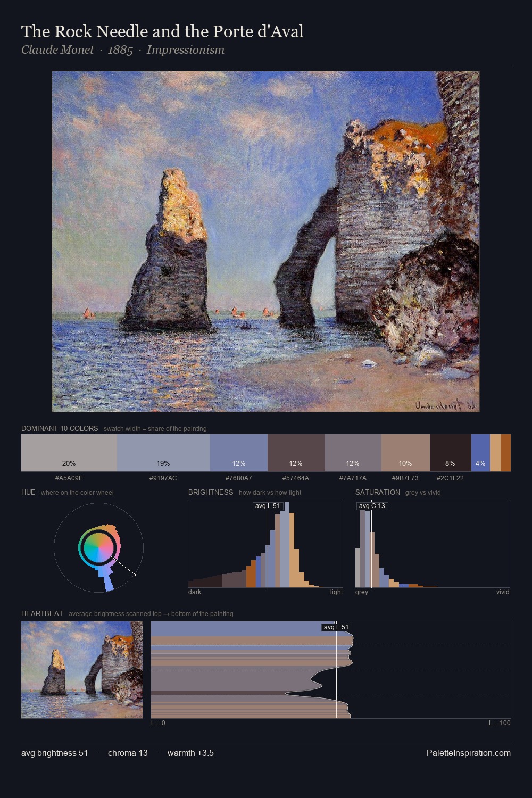Click the 'avg L 51' label in brightness histogram

(268, 506)
